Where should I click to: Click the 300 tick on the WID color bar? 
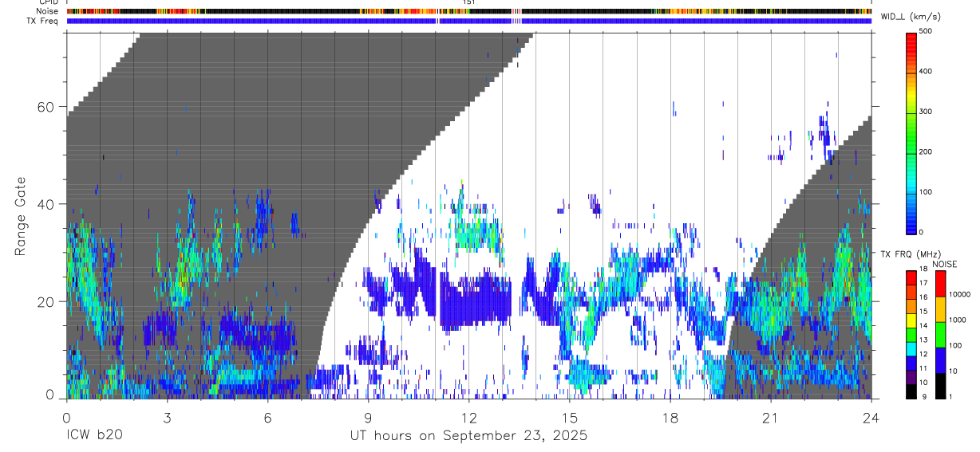pos(925,112)
